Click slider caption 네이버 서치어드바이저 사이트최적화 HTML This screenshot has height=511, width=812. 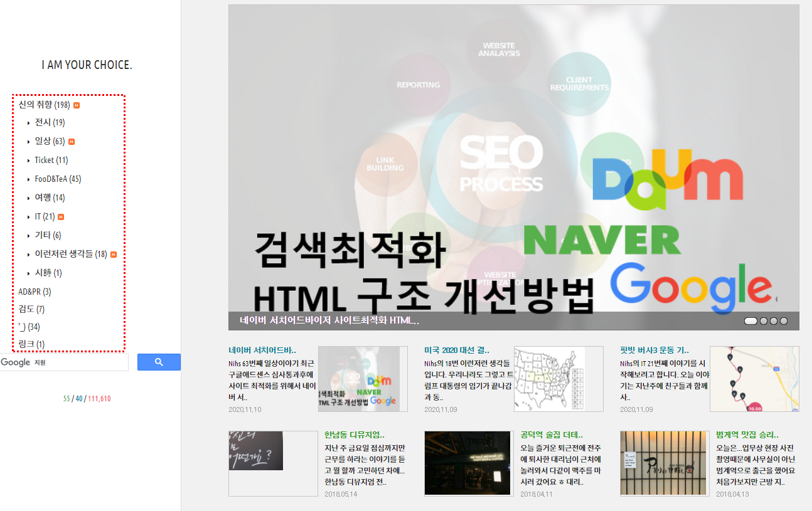tap(329, 321)
